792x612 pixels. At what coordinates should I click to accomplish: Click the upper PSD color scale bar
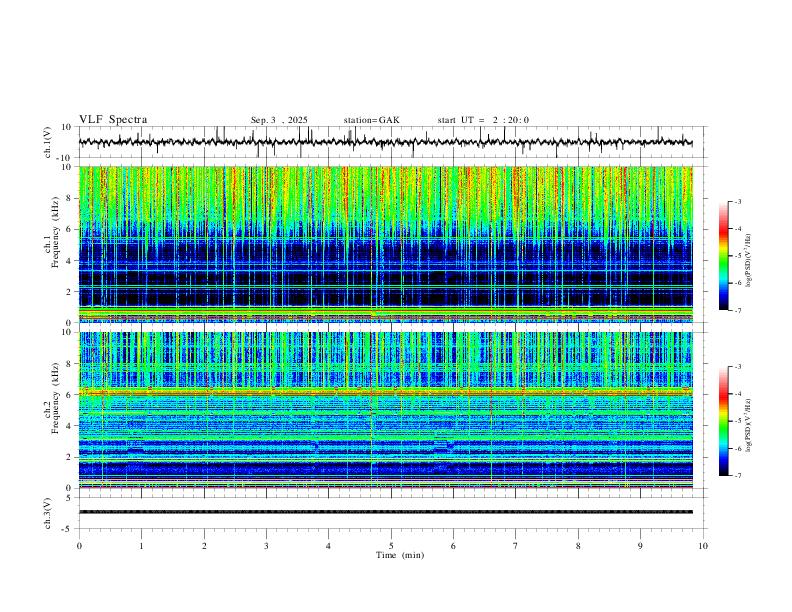[724, 256]
